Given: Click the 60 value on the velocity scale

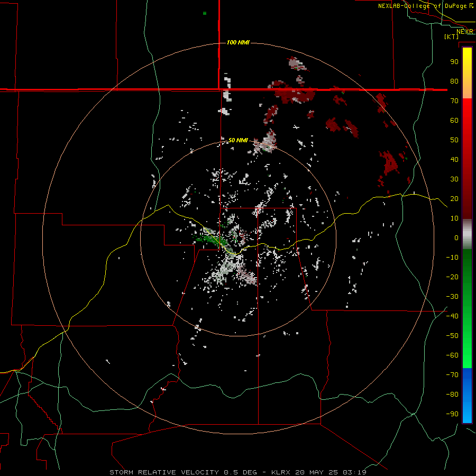Looking at the screenshot, I should coord(454,121).
